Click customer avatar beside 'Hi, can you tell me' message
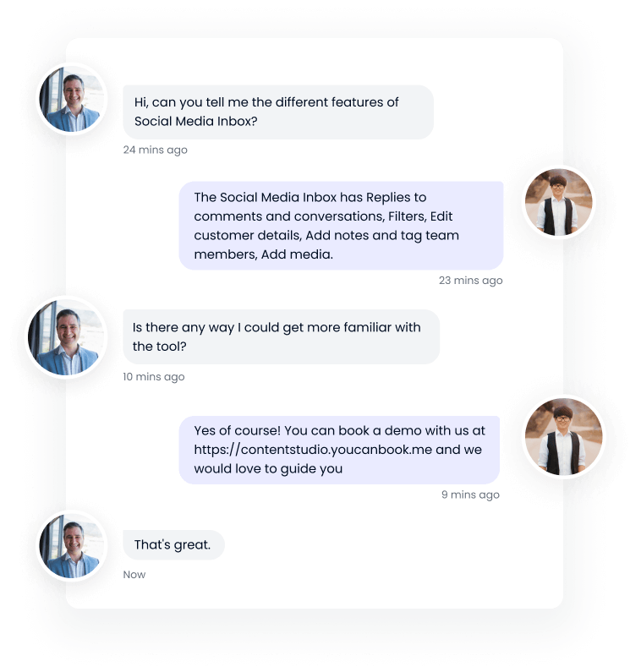The height and width of the screenshot is (672, 641). point(72,99)
